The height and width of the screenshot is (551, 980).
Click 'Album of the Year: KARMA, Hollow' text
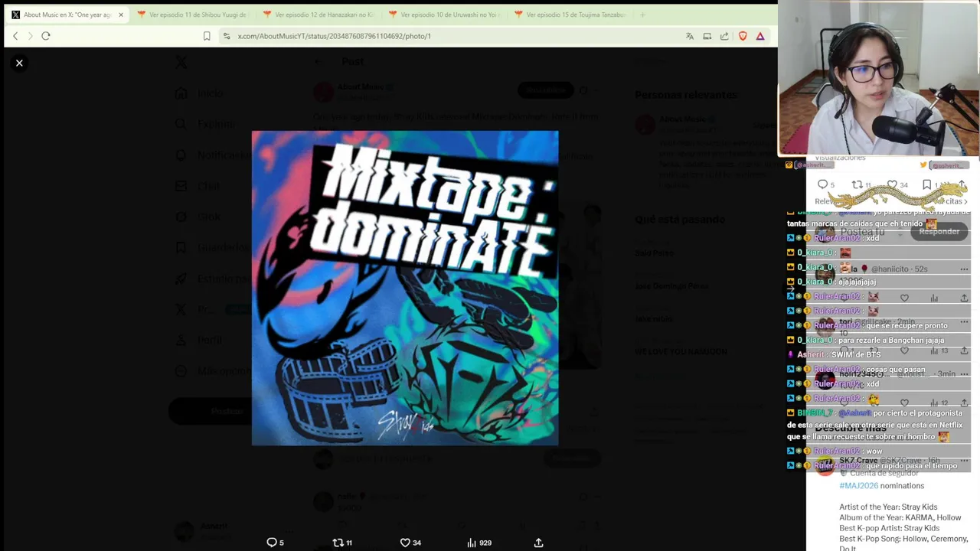pyautogui.click(x=900, y=518)
